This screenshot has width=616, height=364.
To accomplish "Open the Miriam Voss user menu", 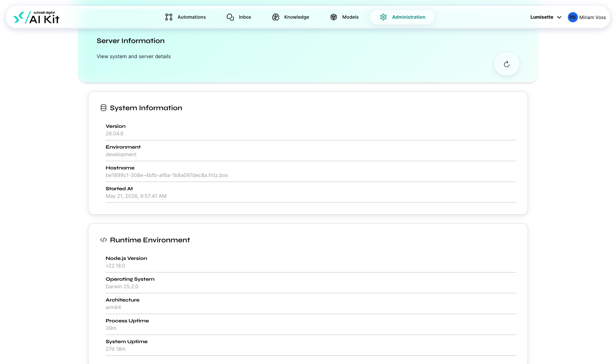I will (587, 17).
